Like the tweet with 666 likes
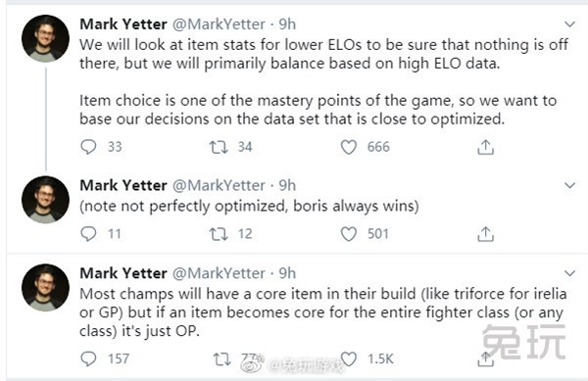The width and height of the screenshot is (588, 381). 348,147
